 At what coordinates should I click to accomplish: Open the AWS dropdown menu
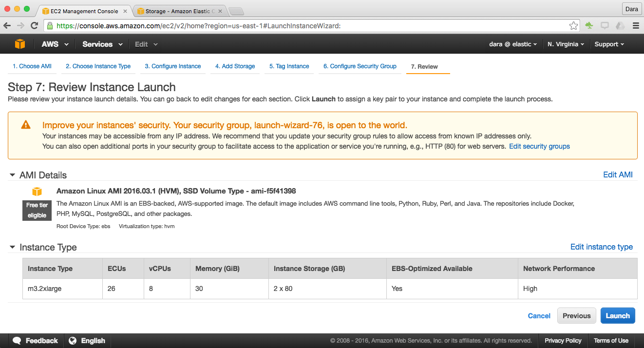55,44
